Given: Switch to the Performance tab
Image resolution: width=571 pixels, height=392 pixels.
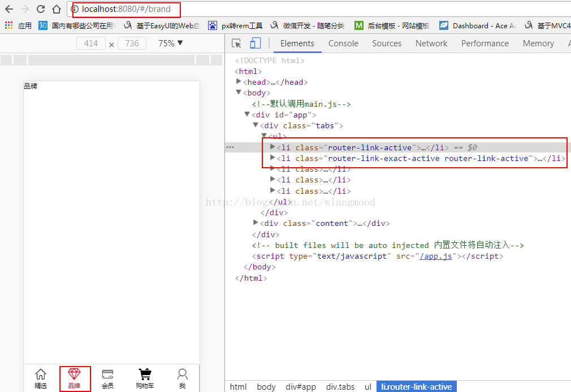Looking at the screenshot, I should tap(485, 43).
